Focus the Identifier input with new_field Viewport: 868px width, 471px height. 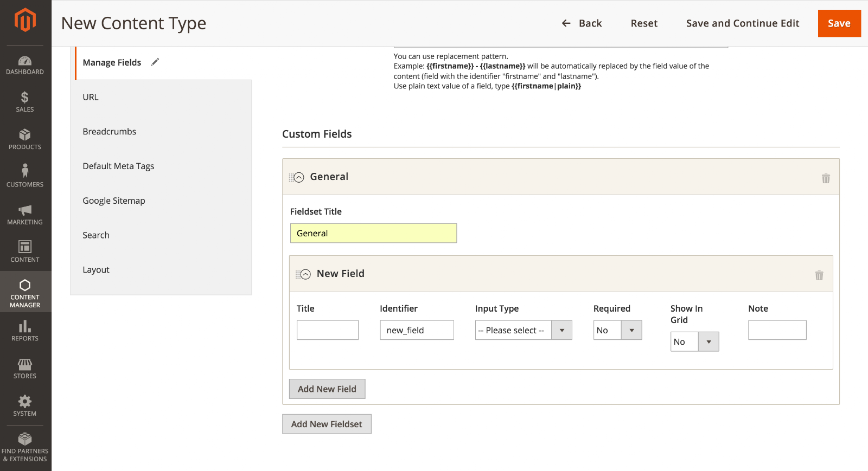point(417,330)
